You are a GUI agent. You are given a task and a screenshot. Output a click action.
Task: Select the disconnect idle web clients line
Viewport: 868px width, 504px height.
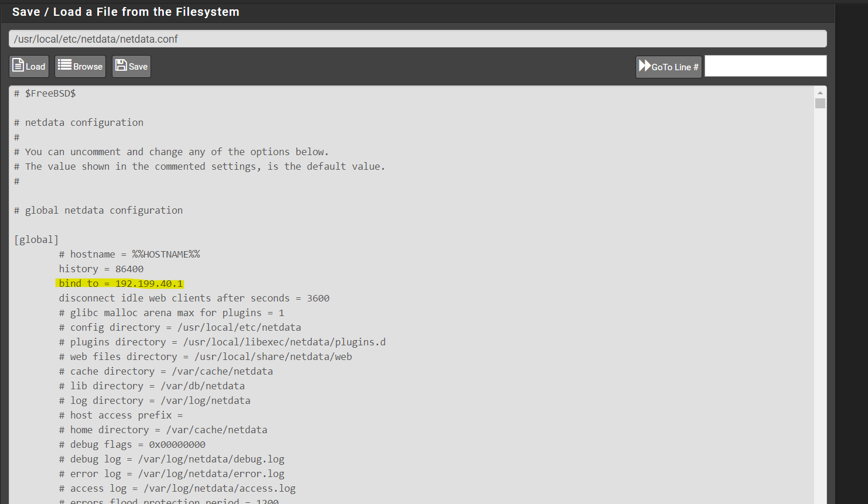193,297
